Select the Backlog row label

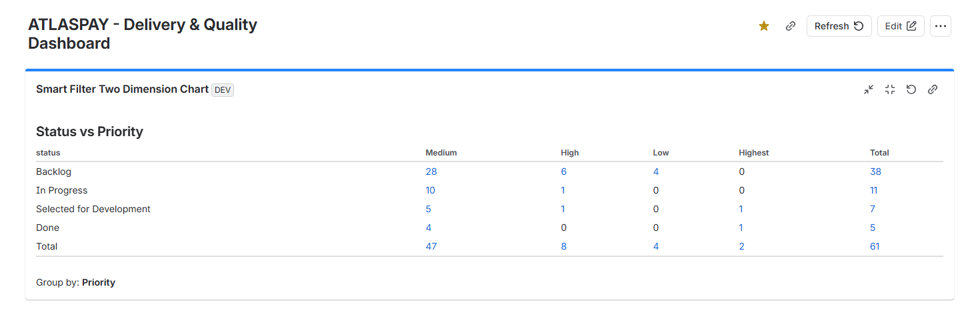pyautogui.click(x=53, y=172)
